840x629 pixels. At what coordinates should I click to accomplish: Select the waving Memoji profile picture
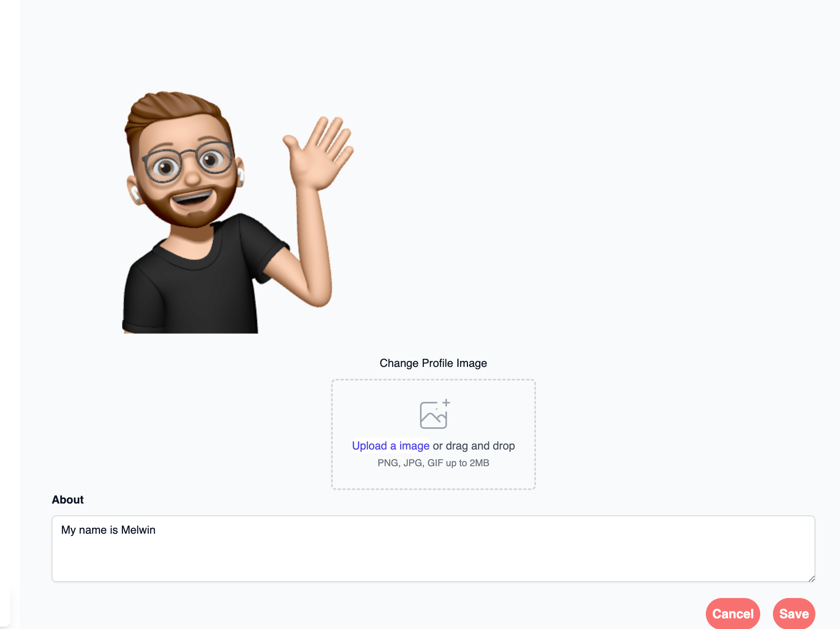point(238,212)
